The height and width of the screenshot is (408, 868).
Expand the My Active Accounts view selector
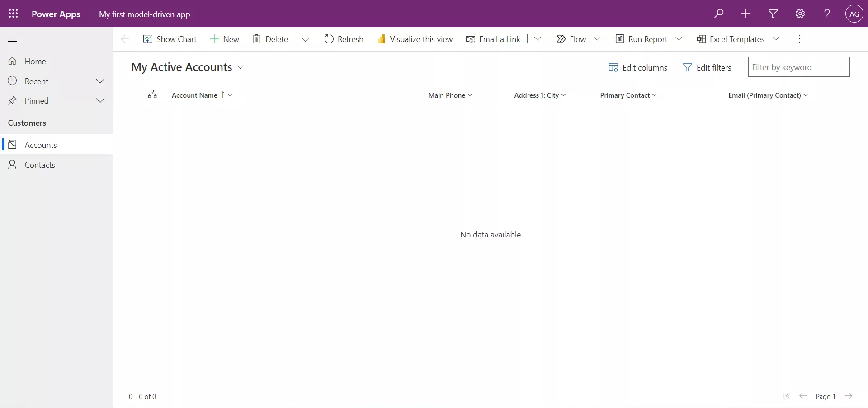coord(241,67)
